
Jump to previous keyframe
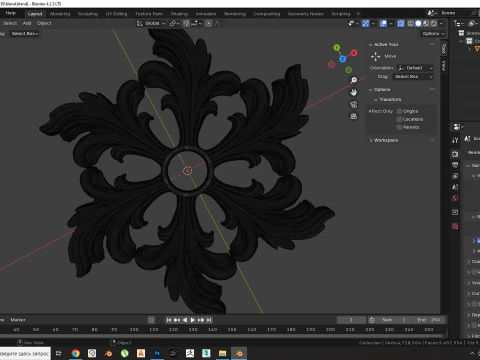pyautogui.click(x=177, y=320)
